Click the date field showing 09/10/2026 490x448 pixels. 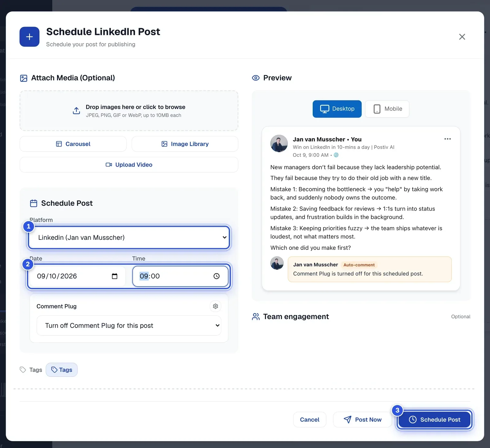point(77,276)
